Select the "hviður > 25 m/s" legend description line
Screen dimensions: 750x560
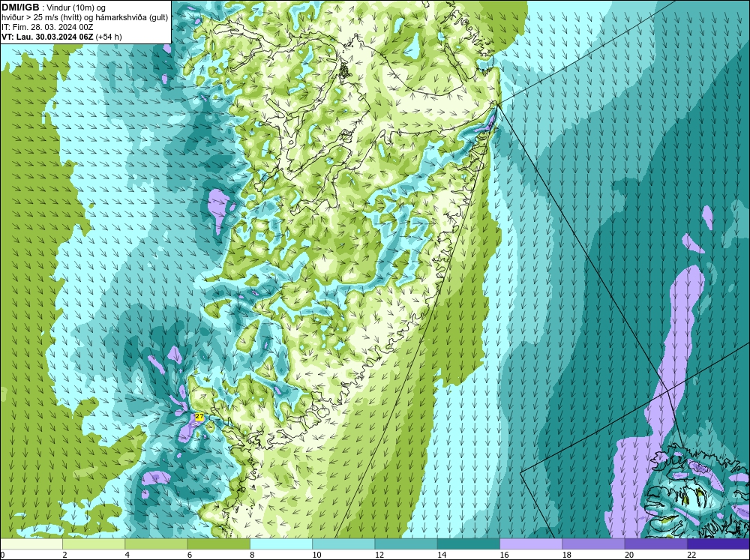pos(85,18)
